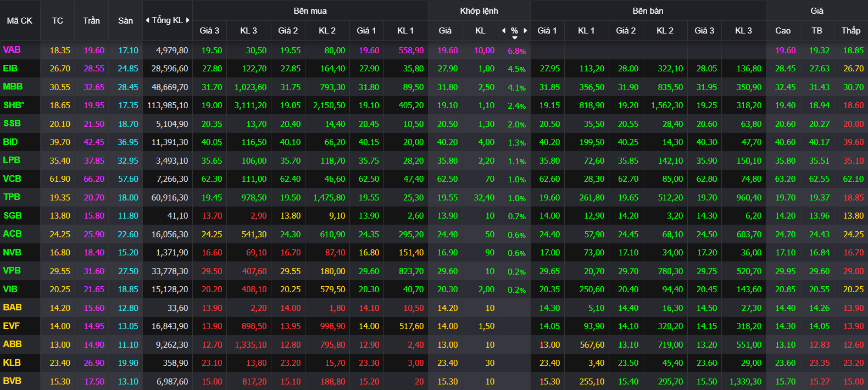This screenshot has width=868, height=390.
Task: Click the sort indicator arrow under the % header
Action: (515, 37)
